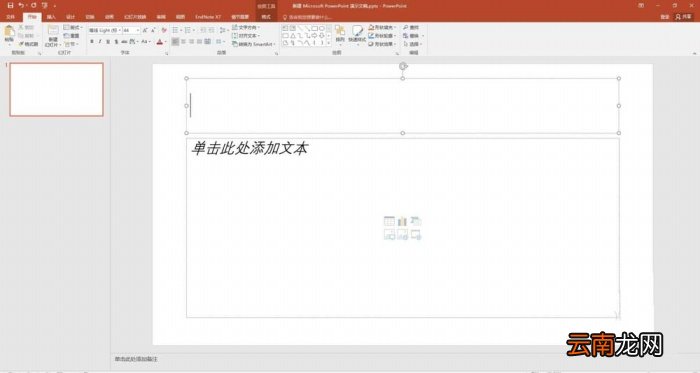Open the Change Case Aa dropdown
The height and width of the screenshot is (373, 700).
coord(145,41)
